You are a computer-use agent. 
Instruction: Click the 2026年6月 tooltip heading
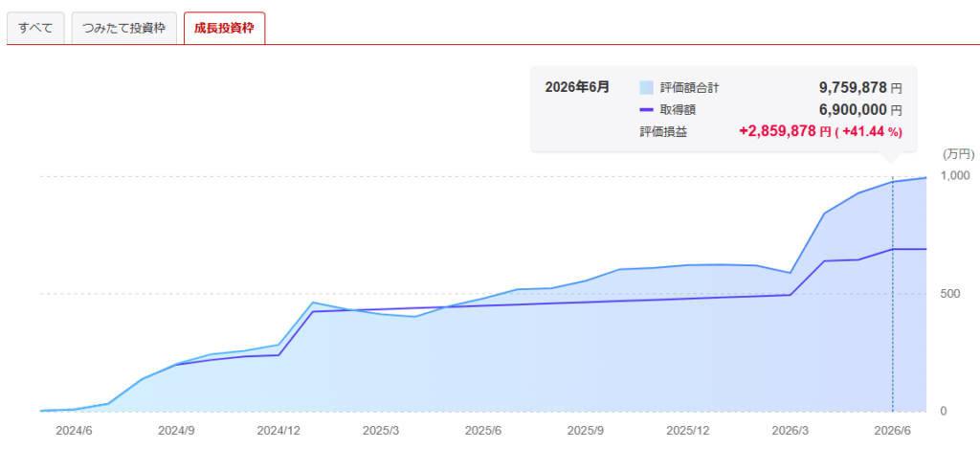coord(577,87)
